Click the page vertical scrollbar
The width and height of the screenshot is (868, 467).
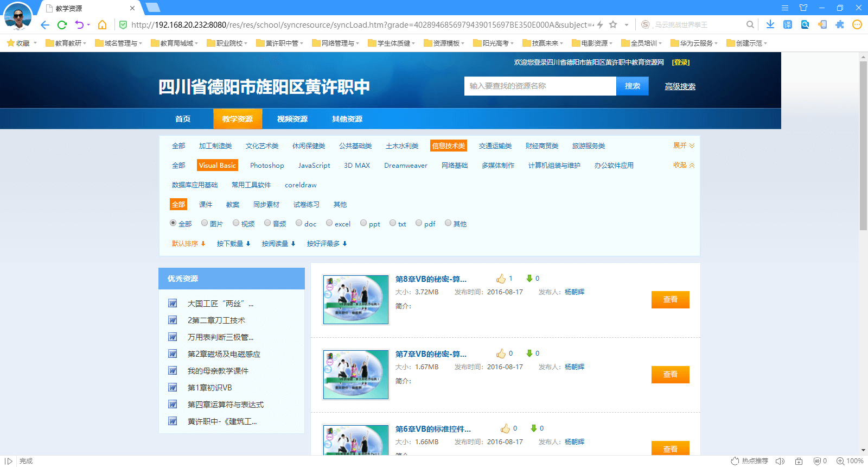tap(863, 147)
